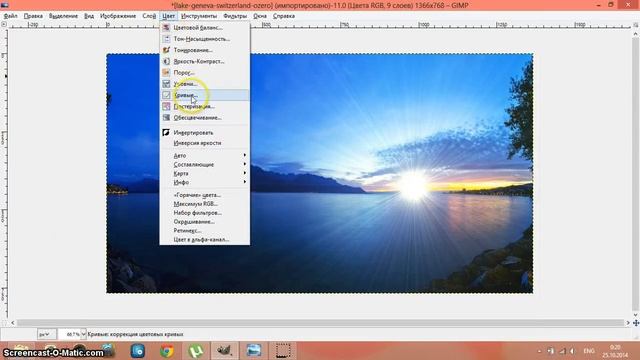Click the ruler origin corner button

pyautogui.click(x=4, y=24)
